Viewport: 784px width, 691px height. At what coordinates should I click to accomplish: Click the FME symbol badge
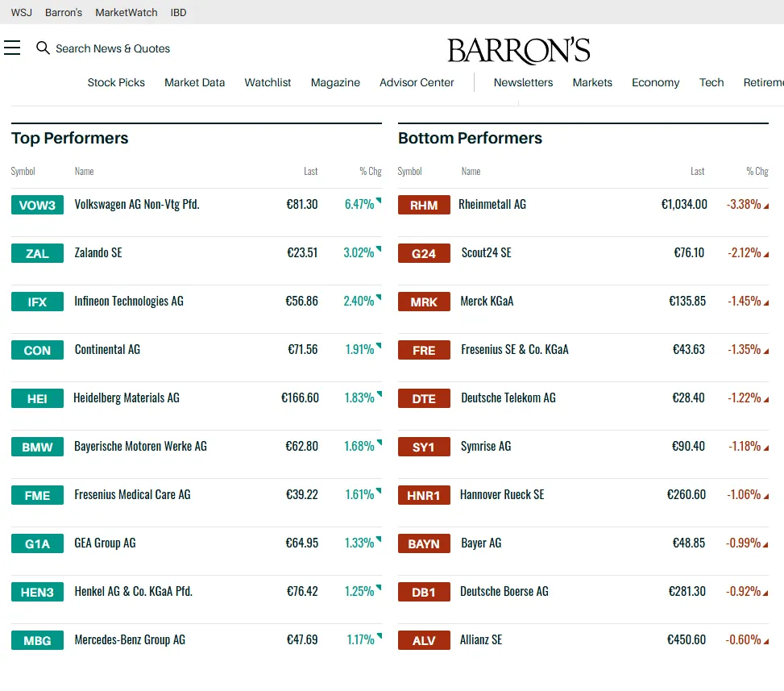pyautogui.click(x=38, y=495)
